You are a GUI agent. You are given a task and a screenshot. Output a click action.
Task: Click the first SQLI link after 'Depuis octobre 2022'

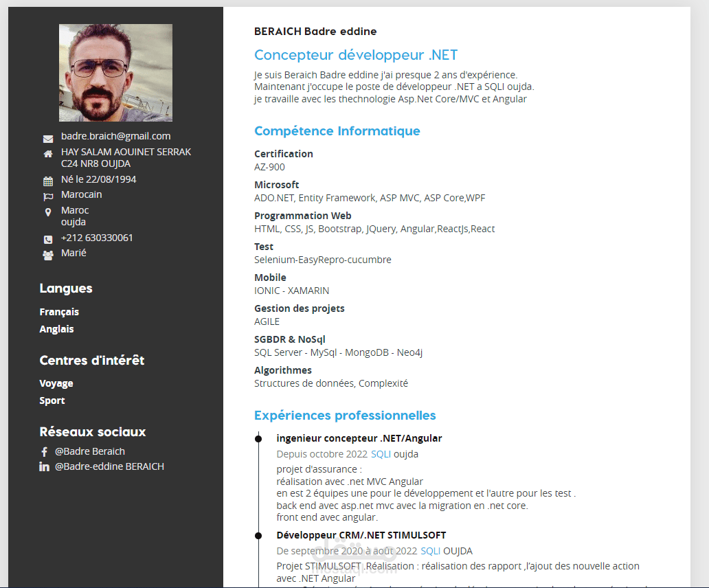coord(381,454)
